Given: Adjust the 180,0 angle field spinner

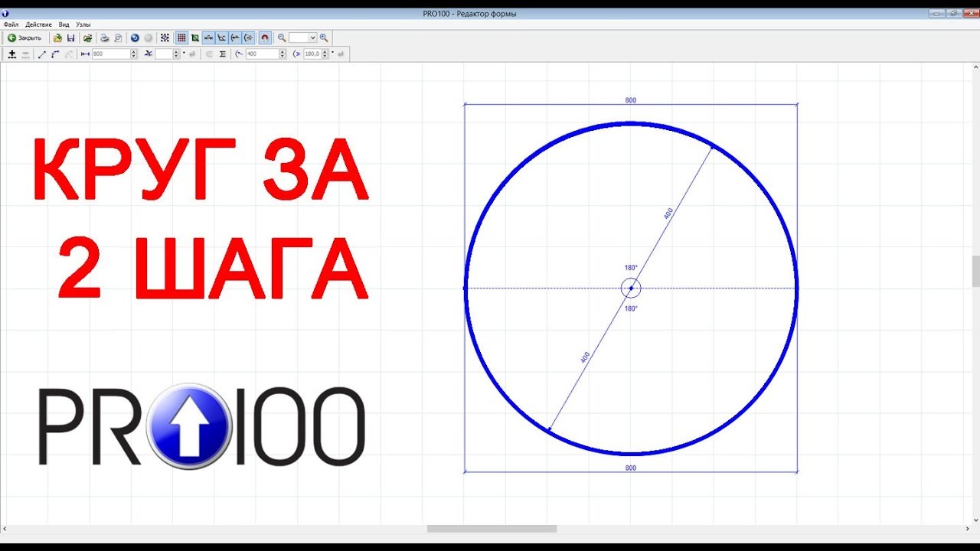Looking at the screenshot, I should pos(325,54).
